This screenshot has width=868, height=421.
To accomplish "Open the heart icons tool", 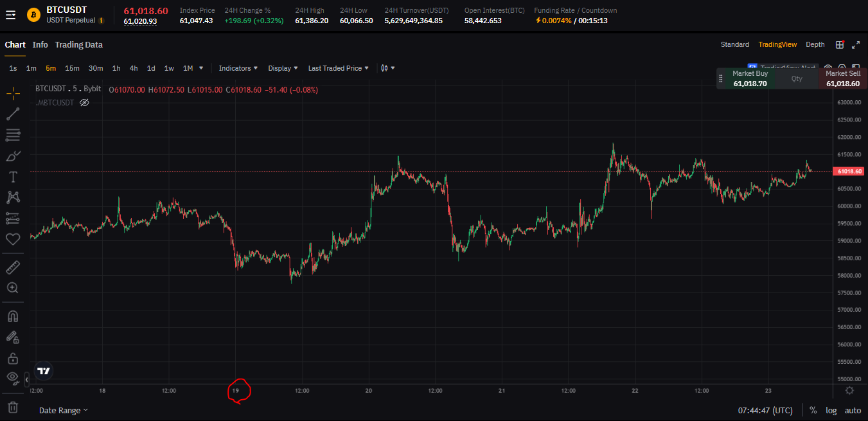I will [x=13, y=238].
